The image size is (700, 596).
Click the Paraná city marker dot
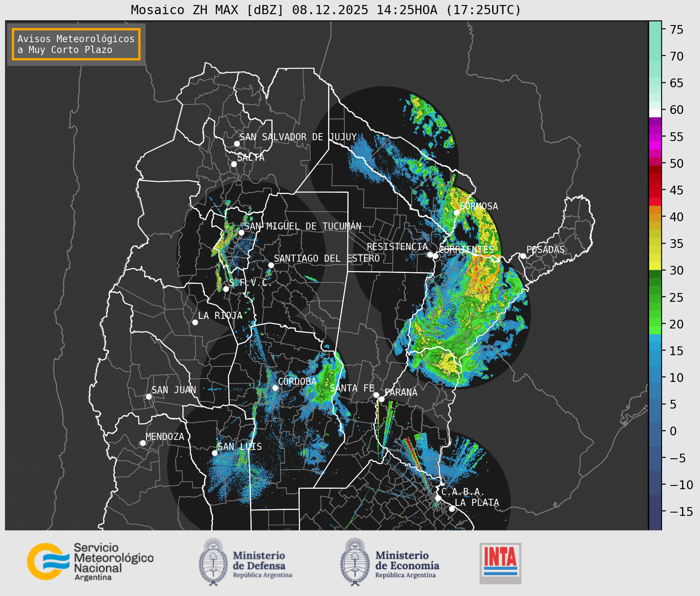382,399
